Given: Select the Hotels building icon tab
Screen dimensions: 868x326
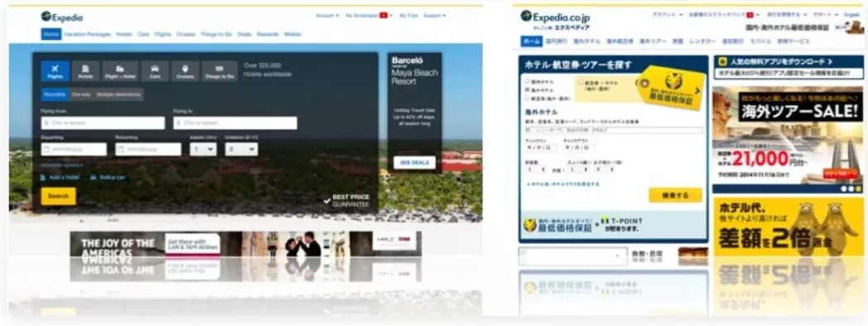Looking at the screenshot, I should 85,71.
